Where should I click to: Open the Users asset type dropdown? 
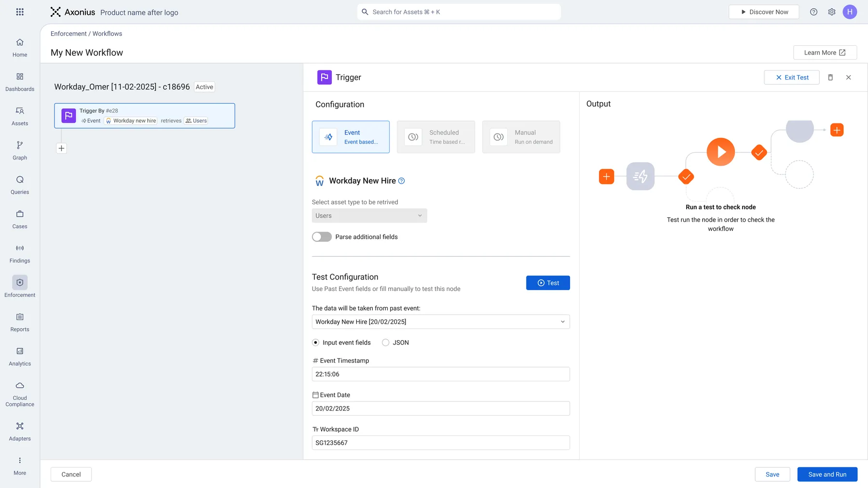369,216
